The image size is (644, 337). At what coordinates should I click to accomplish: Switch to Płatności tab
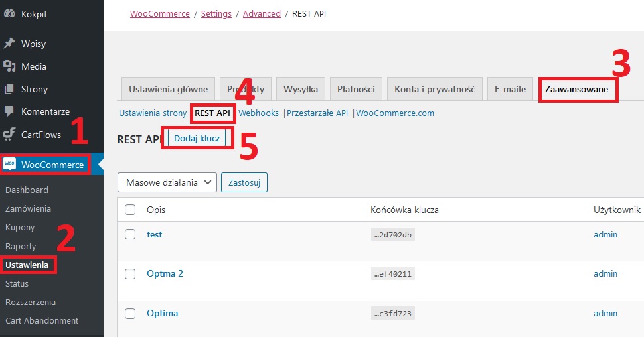pyautogui.click(x=356, y=89)
